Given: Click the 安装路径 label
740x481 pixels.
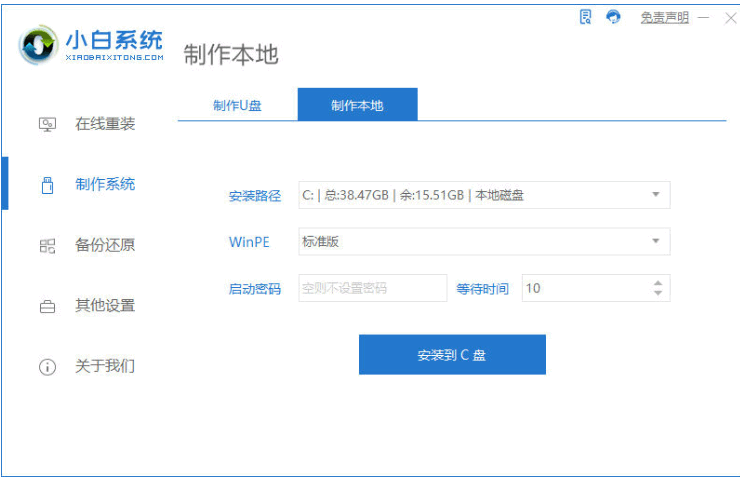Looking at the screenshot, I should pos(255,196).
